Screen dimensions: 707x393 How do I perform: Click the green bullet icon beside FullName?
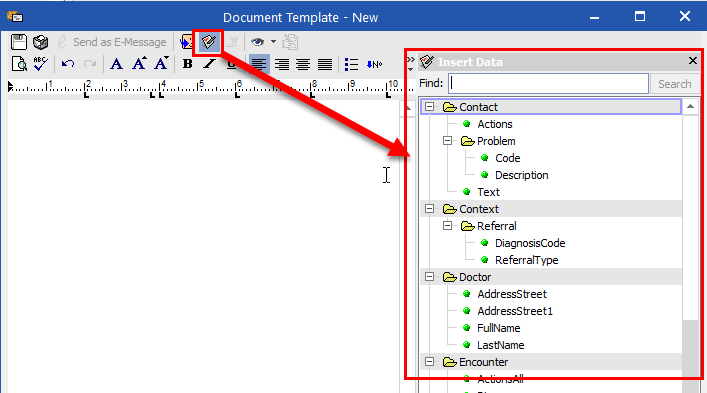click(467, 328)
